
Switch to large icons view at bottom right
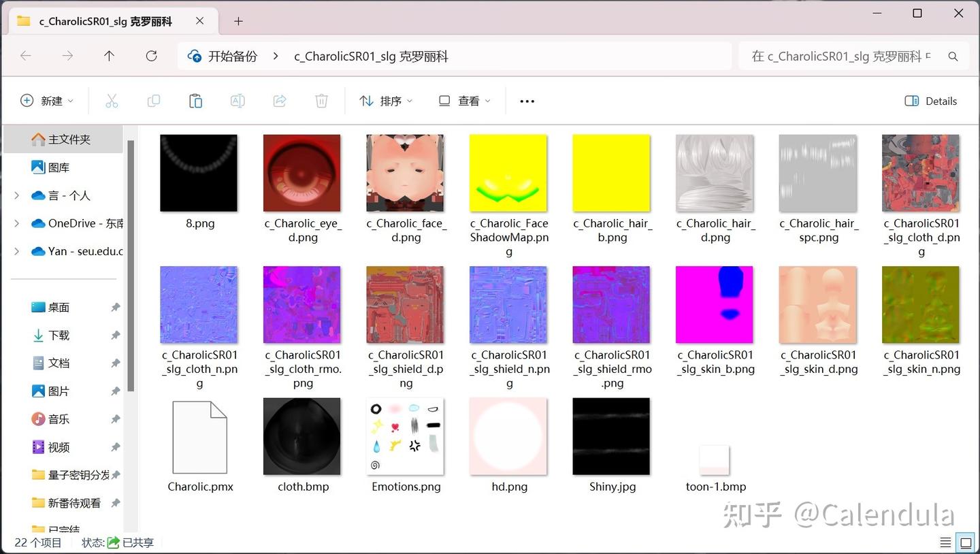tap(966, 542)
